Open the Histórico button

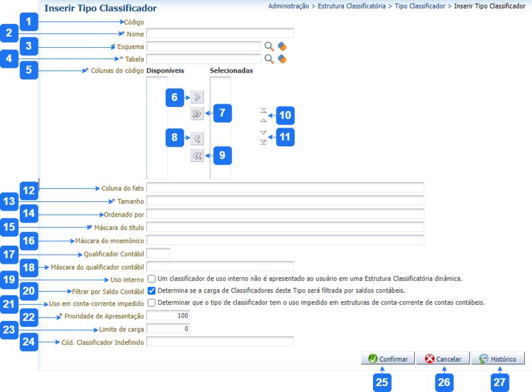(497, 359)
